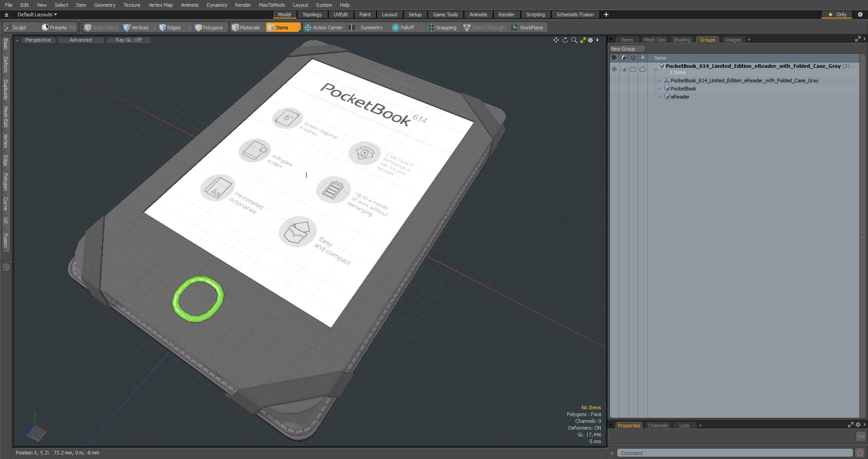The width and height of the screenshot is (868, 459).
Task: Open the Geometry menu
Action: [x=104, y=5]
